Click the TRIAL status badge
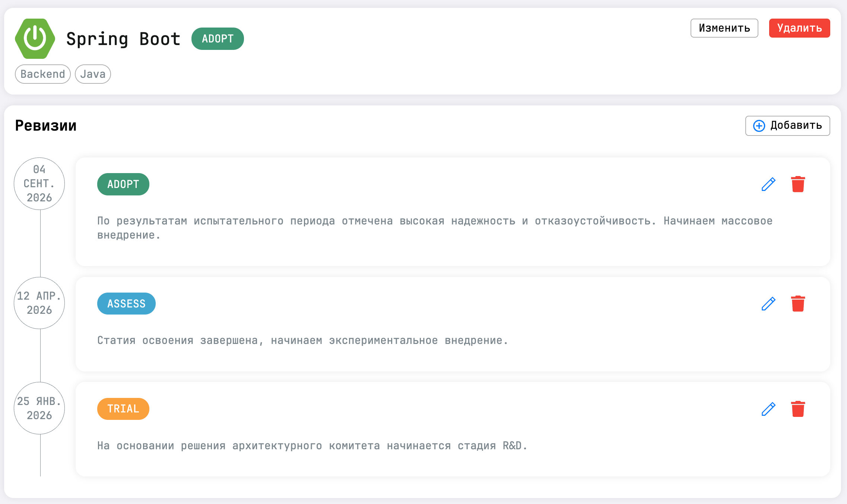 click(x=123, y=409)
